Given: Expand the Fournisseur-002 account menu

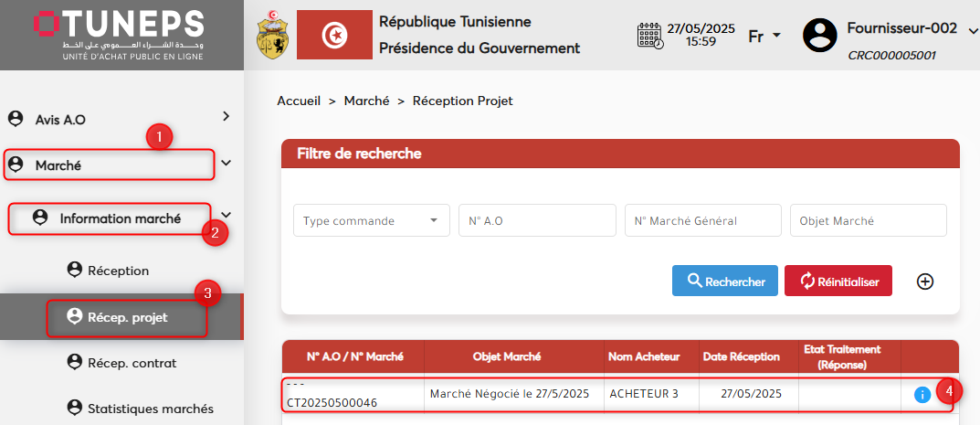Looking at the screenshot, I should point(971,29).
